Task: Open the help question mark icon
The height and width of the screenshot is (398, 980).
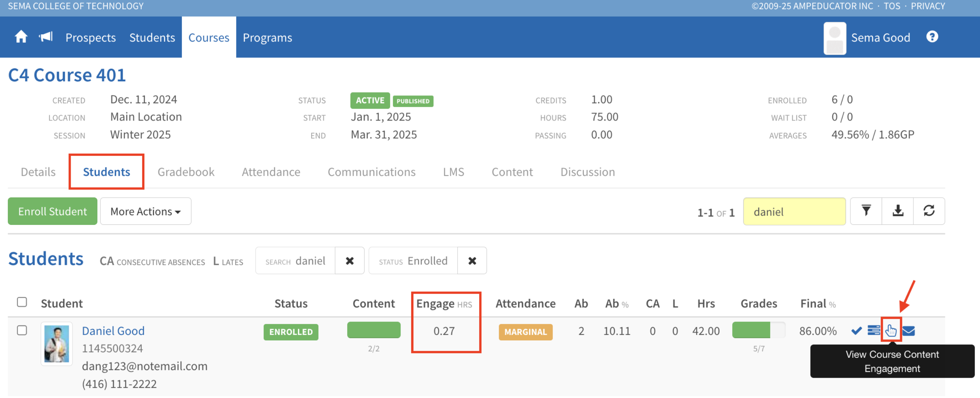Action: click(932, 37)
